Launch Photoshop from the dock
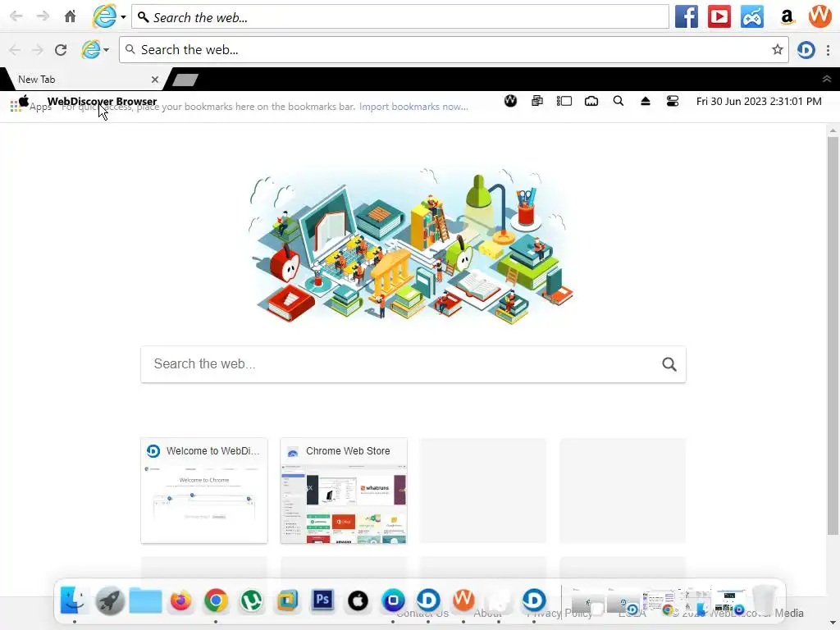Screen dimensions: 840x630 (322, 600)
